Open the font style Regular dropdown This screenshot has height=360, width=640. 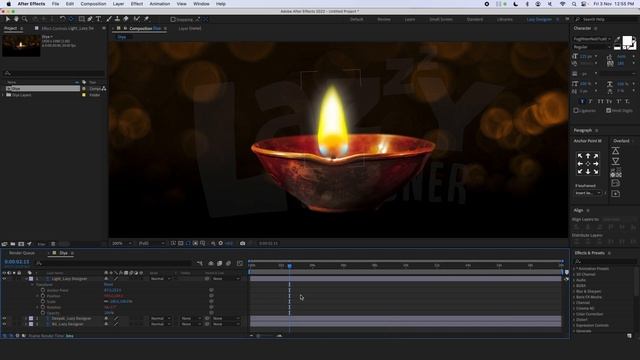click(592, 47)
